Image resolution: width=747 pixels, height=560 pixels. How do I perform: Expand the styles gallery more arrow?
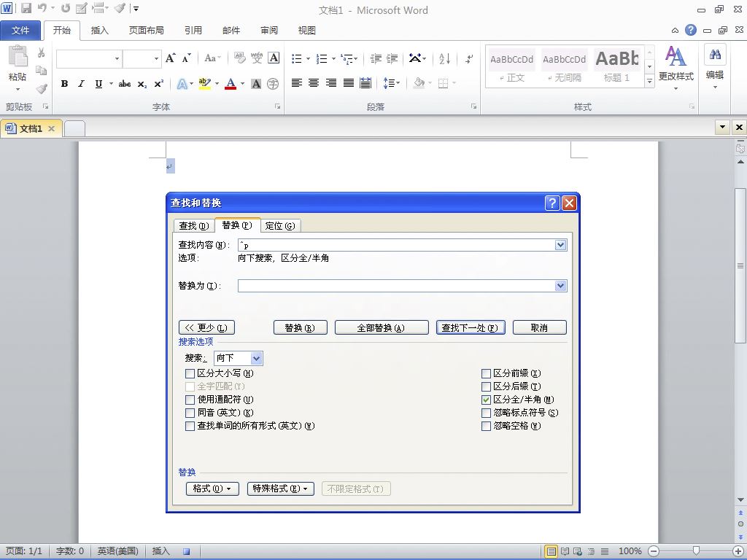[x=649, y=82]
